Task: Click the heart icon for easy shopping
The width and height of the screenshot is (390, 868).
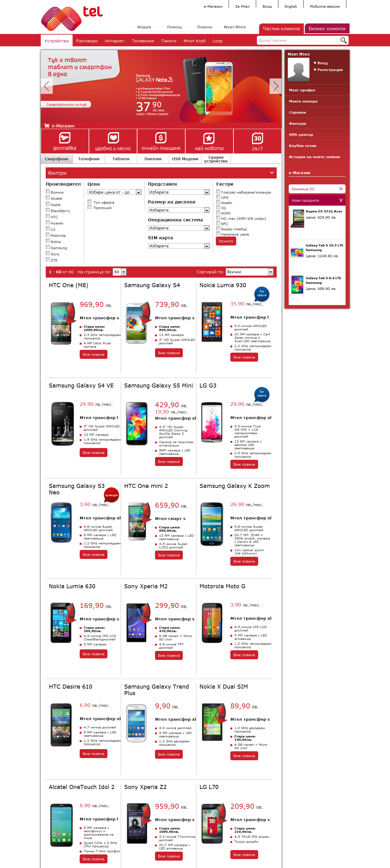Action: coord(113,138)
